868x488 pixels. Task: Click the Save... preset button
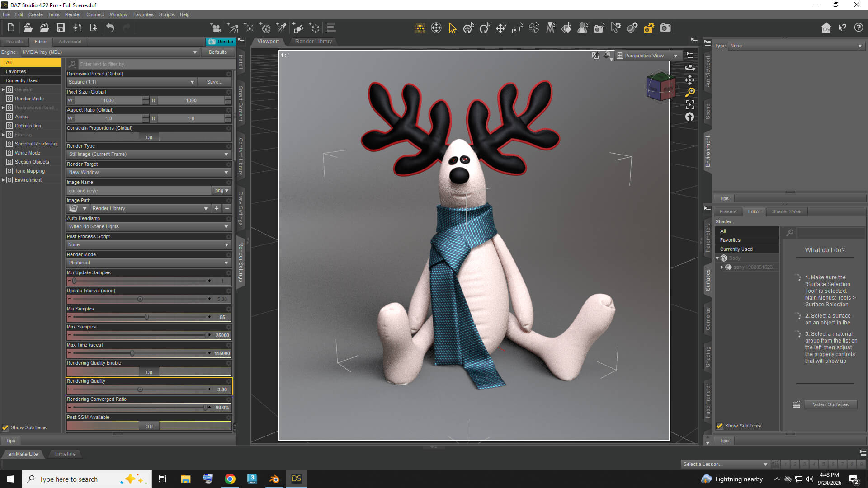click(214, 82)
